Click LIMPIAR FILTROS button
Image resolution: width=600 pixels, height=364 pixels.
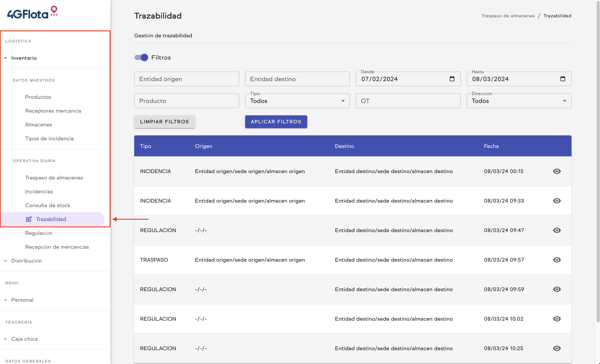[x=164, y=122]
